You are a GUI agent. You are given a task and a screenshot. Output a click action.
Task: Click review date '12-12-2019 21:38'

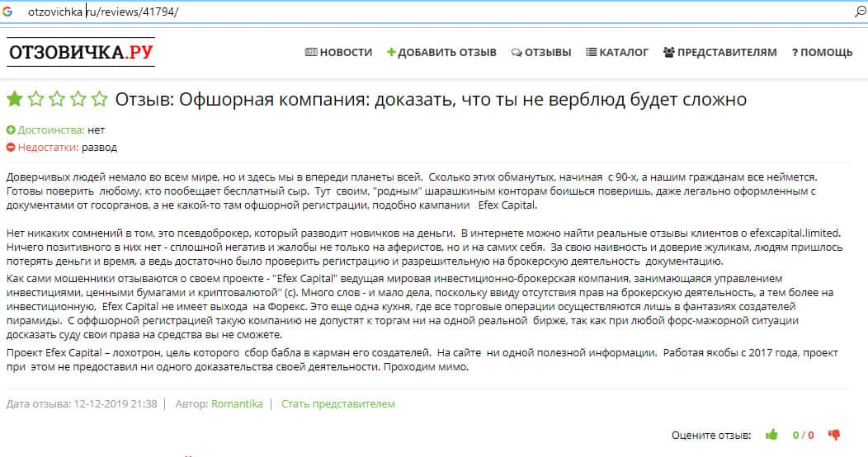pos(116,404)
